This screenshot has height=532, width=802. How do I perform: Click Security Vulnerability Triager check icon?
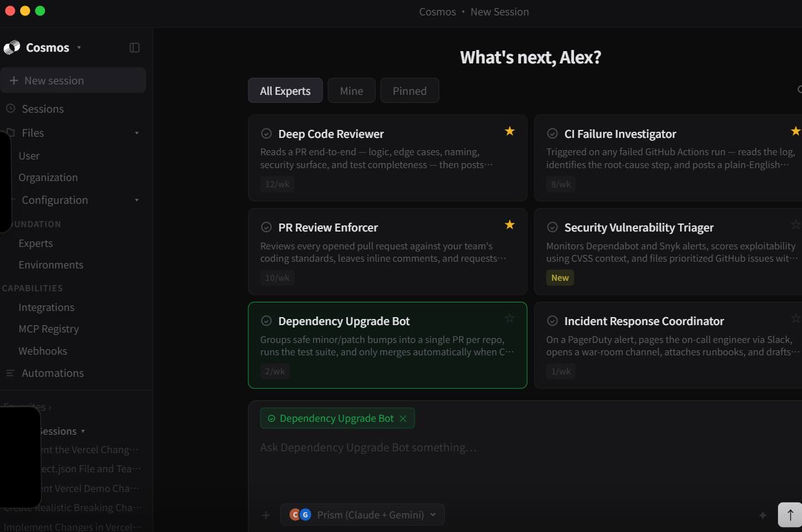(553, 227)
